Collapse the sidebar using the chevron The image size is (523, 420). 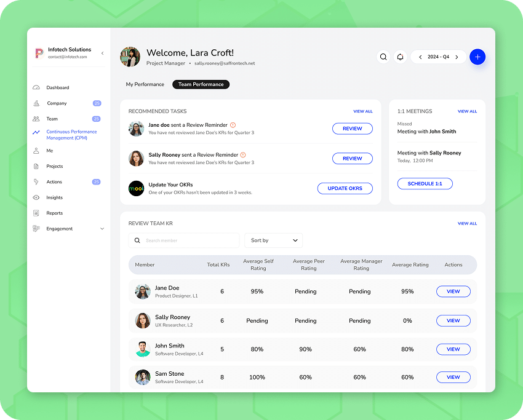pyautogui.click(x=102, y=53)
